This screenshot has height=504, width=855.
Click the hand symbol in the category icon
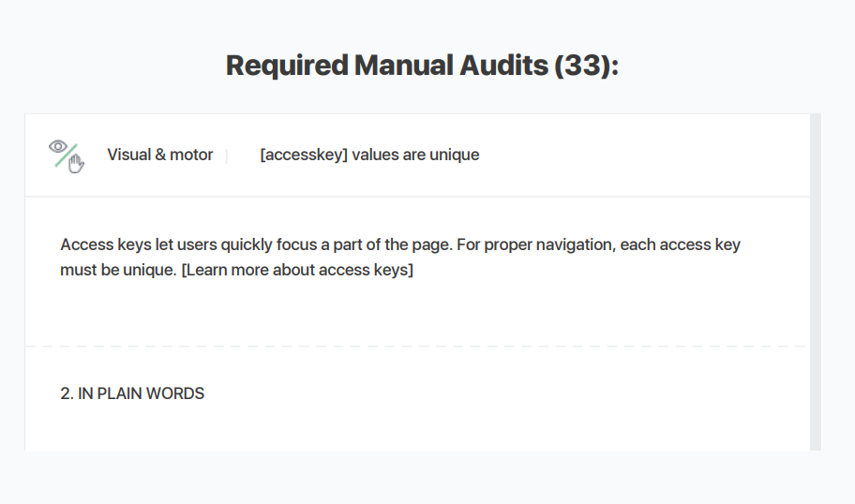tap(76, 163)
